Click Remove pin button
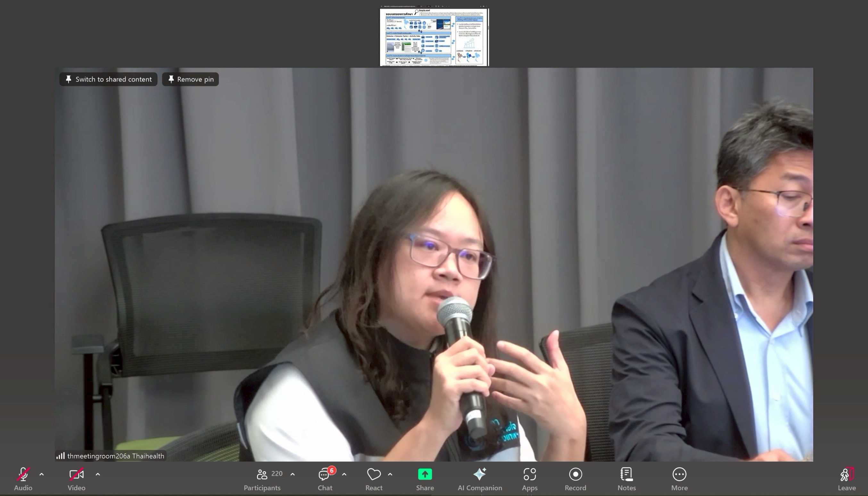The width and height of the screenshot is (868, 496). (x=191, y=80)
